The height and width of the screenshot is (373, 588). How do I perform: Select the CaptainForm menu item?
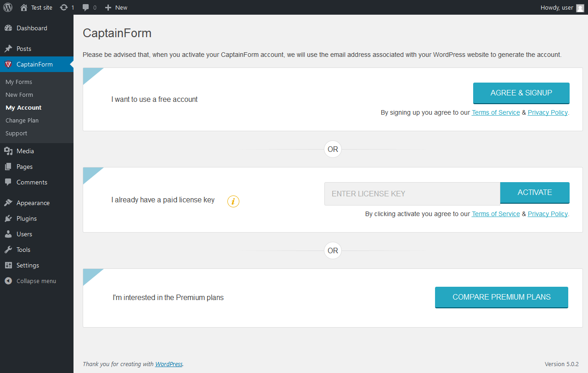(x=37, y=64)
